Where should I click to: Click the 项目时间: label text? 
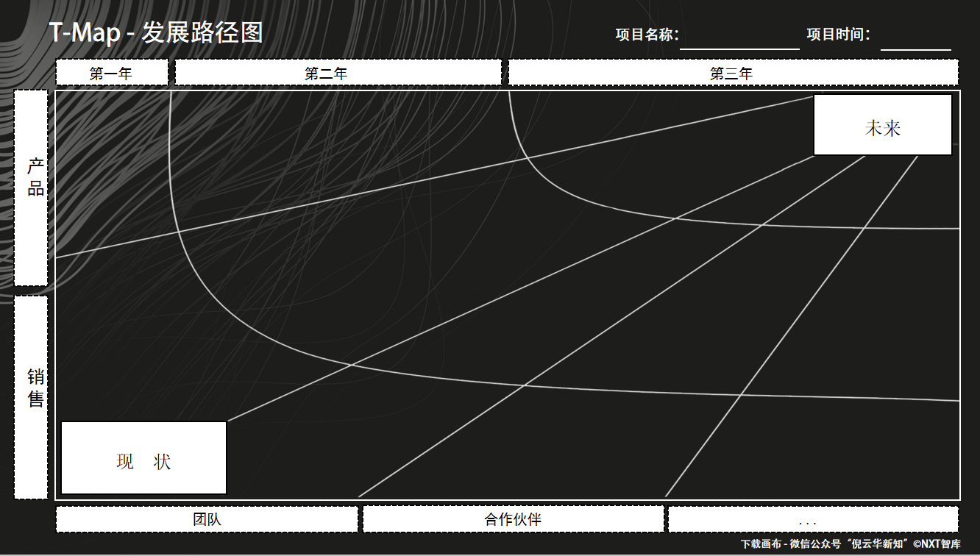(839, 35)
